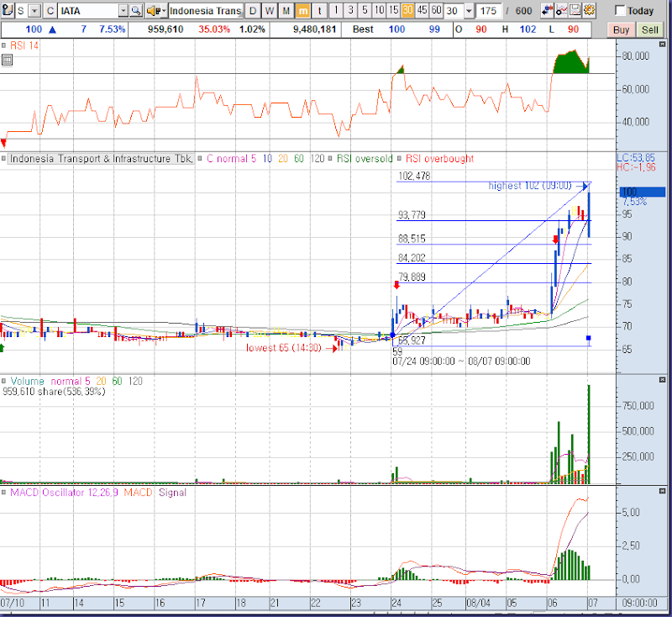Select the 10 minute interval button
Image resolution: width=672 pixels, height=617 pixels.
(x=379, y=10)
